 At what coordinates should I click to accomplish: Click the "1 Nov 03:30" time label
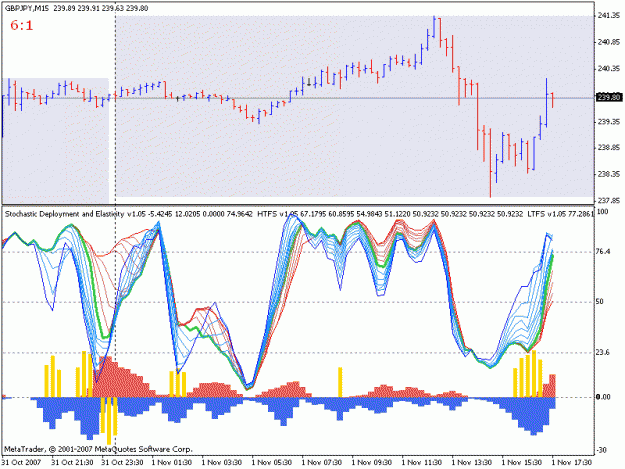[222, 463]
